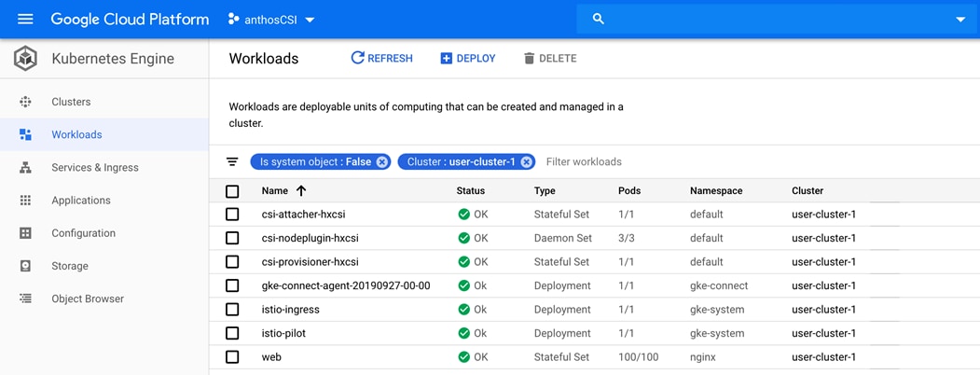Click the Object Browser list icon
980x375 pixels.
coord(25,299)
